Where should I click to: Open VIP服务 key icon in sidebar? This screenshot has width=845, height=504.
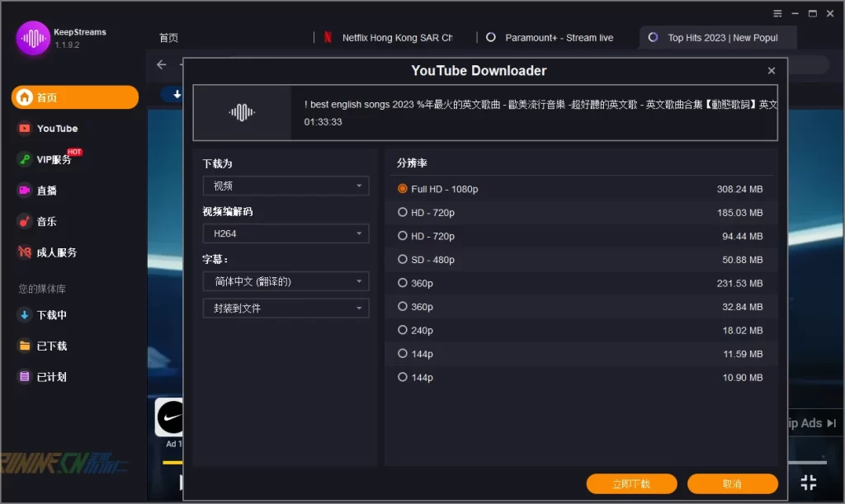[25, 159]
